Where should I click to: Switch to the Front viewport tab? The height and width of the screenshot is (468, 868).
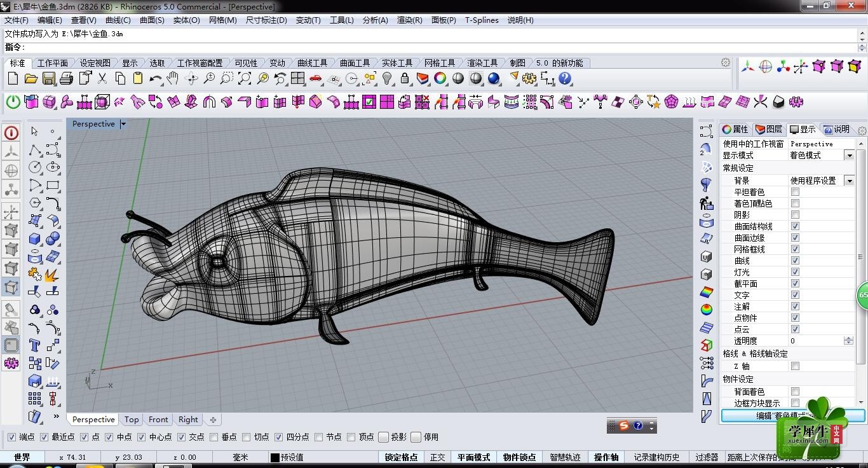coord(158,420)
